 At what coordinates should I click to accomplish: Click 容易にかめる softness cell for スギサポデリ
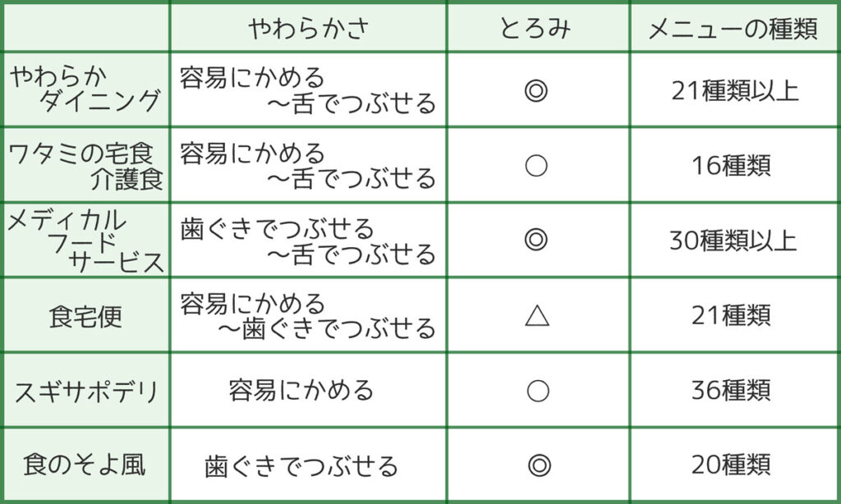coord(301,391)
